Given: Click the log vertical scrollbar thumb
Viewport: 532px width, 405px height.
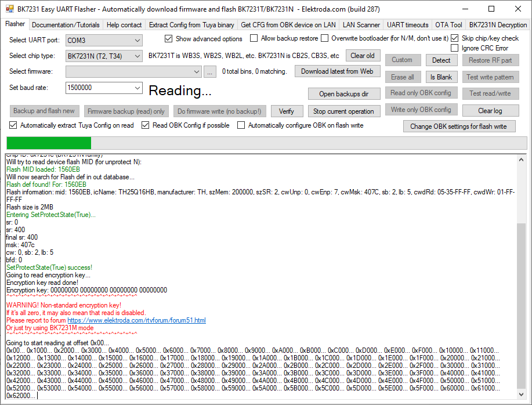Looking at the screenshot, I should [521, 305].
